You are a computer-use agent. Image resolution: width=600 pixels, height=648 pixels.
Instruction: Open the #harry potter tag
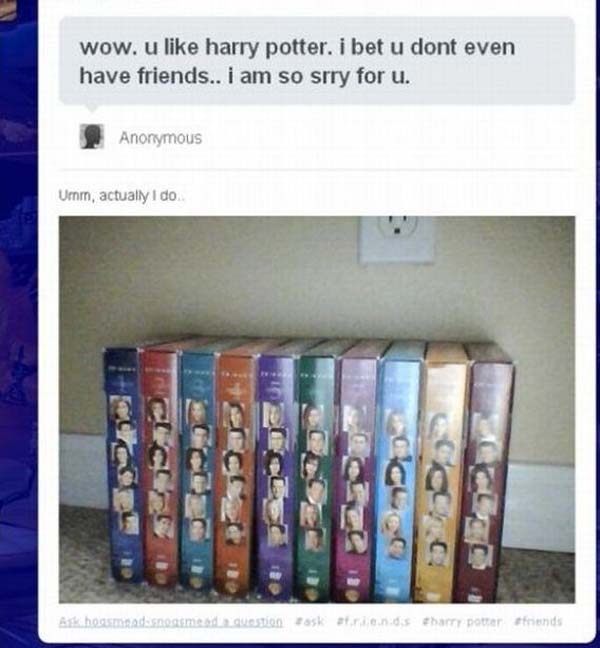pyautogui.click(x=462, y=621)
